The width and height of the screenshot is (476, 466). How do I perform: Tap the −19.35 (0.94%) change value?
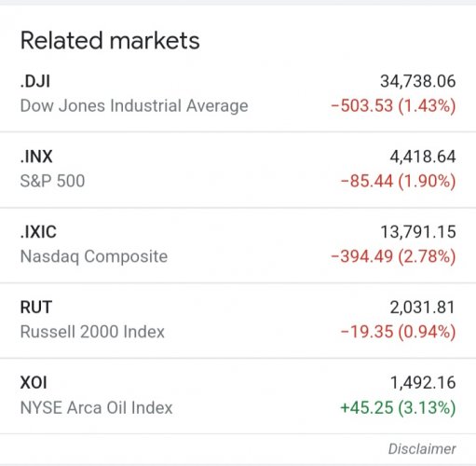(399, 332)
